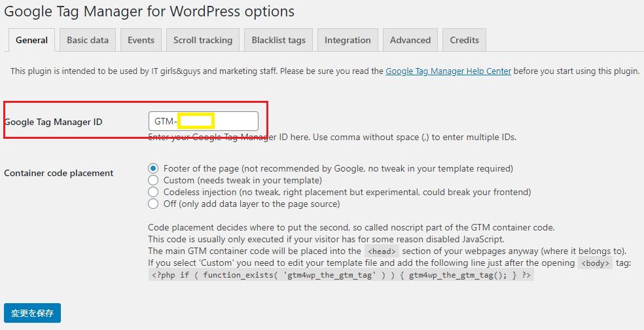Go to the Scroll tracking tab

(x=203, y=40)
